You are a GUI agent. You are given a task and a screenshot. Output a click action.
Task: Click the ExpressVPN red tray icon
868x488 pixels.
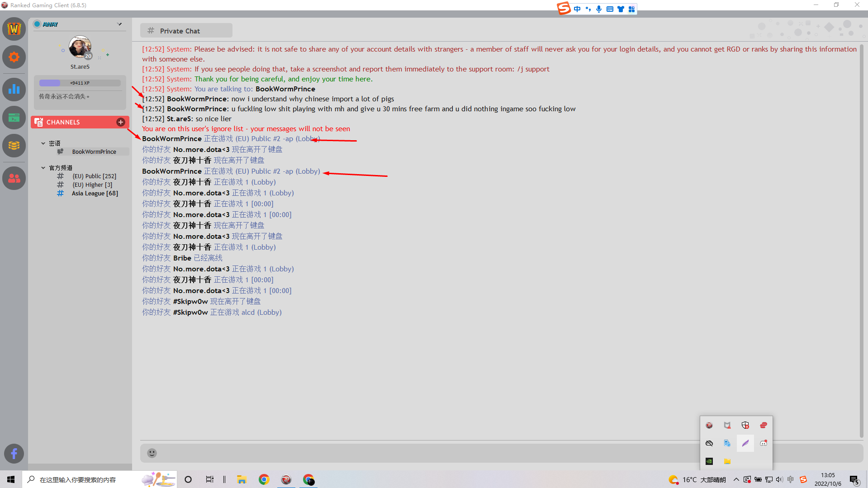click(764, 425)
